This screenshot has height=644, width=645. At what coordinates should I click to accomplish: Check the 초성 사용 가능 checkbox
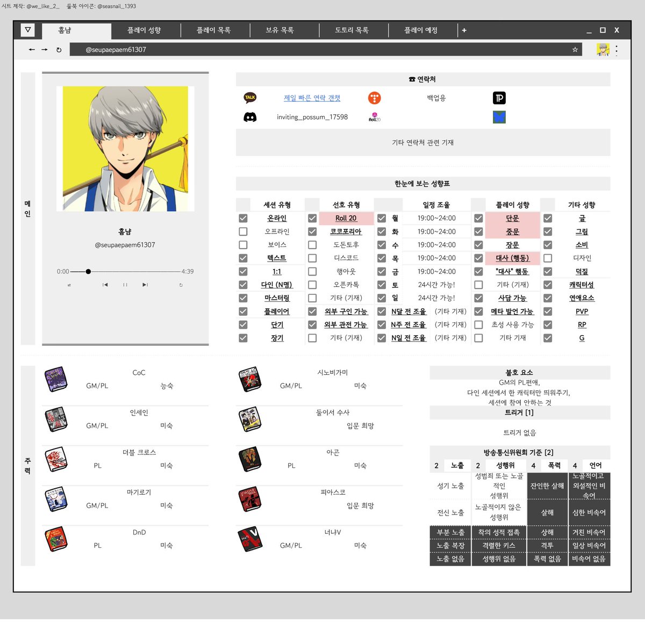478,324
